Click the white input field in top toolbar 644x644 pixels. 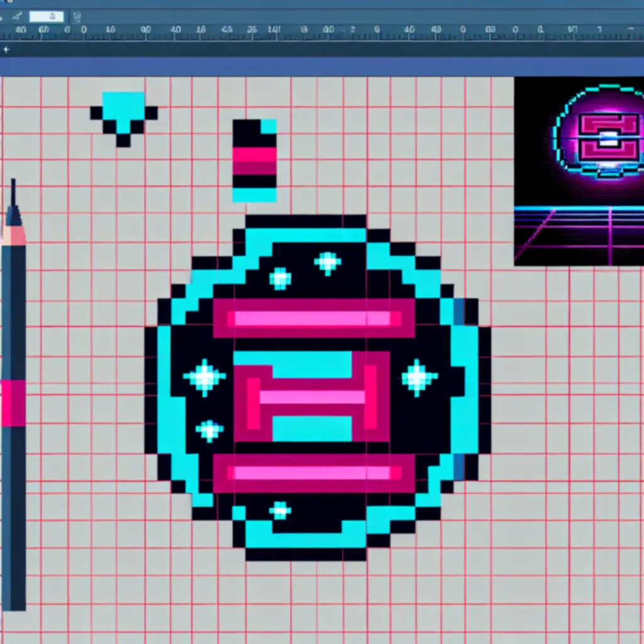[46, 16]
